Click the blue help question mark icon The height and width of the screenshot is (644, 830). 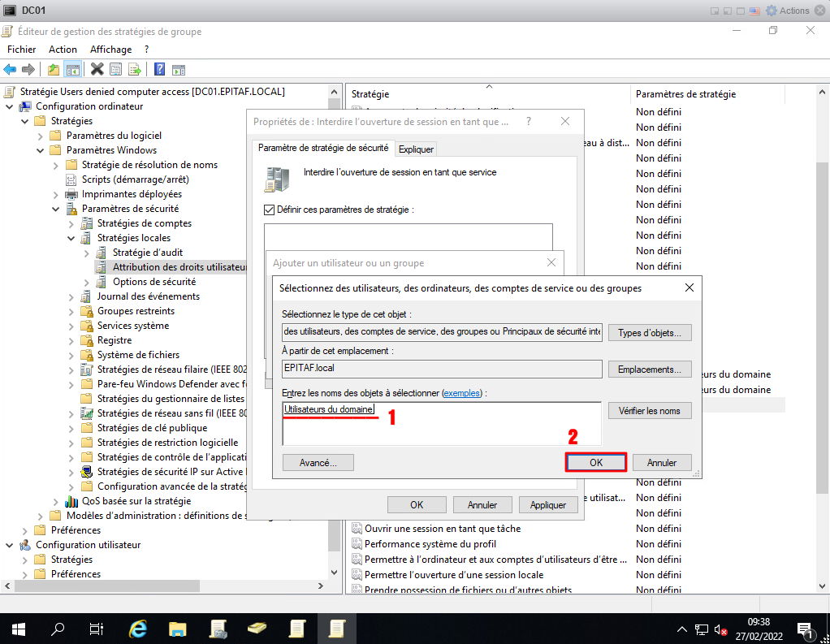click(159, 69)
